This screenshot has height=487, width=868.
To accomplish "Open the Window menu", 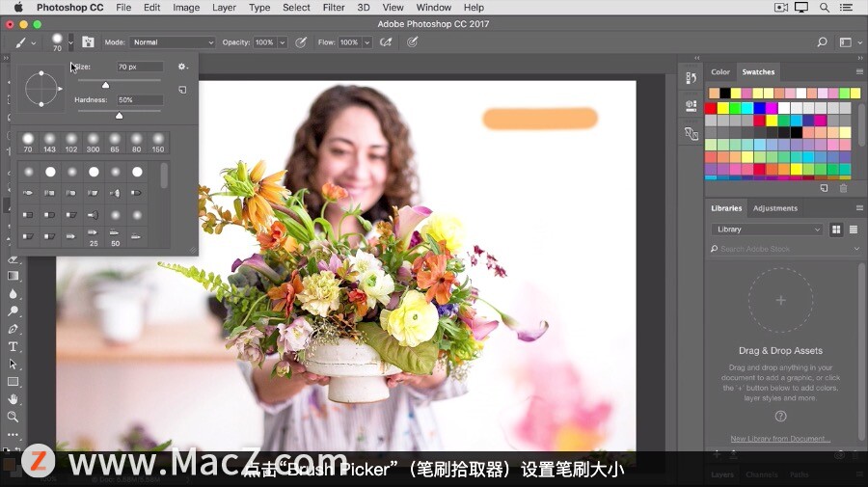I will pyautogui.click(x=433, y=8).
